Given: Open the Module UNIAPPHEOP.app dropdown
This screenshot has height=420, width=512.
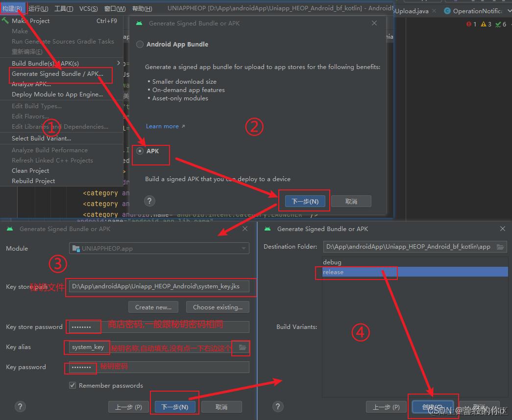Looking at the screenshot, I should click(x=159, y=248).
